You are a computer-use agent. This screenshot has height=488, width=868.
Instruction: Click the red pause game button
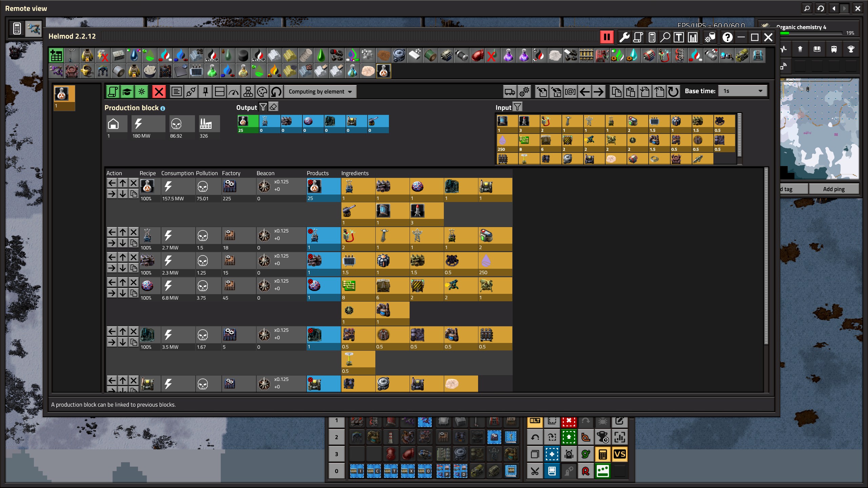point(607,37)
